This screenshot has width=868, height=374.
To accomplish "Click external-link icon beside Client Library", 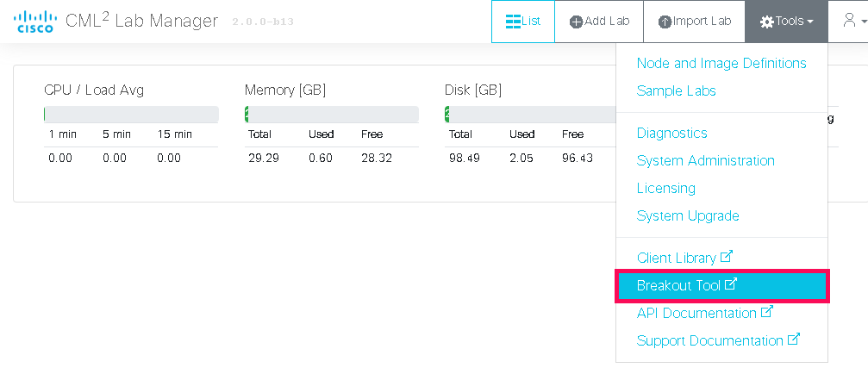I will click(726, 256).
